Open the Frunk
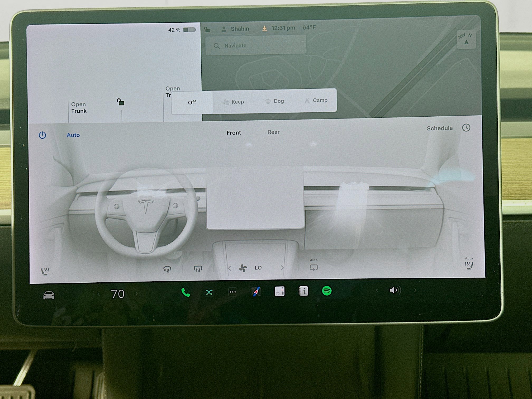Viewport: 532px width, 399px height. pyautogui.click(x=79, y=108)
